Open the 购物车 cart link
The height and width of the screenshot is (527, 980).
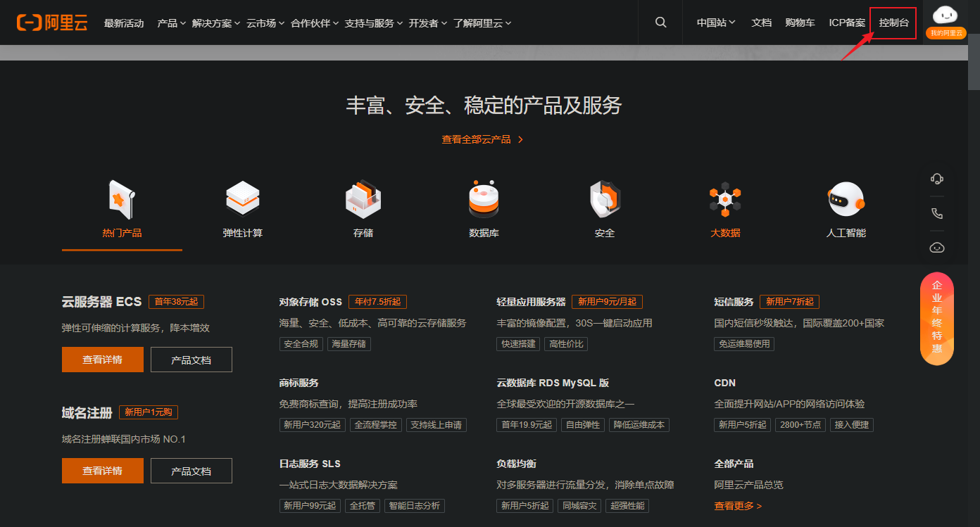click(800, 23)
